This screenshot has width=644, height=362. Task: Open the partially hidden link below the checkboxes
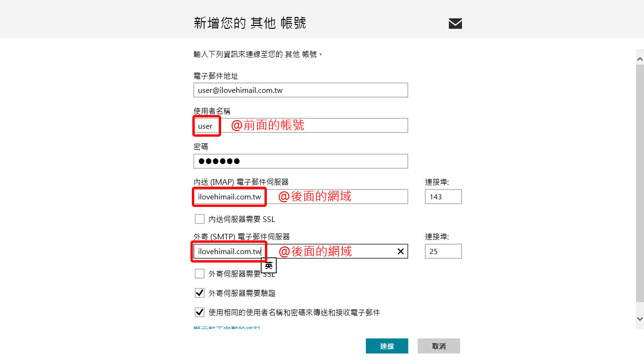point(227,328)
